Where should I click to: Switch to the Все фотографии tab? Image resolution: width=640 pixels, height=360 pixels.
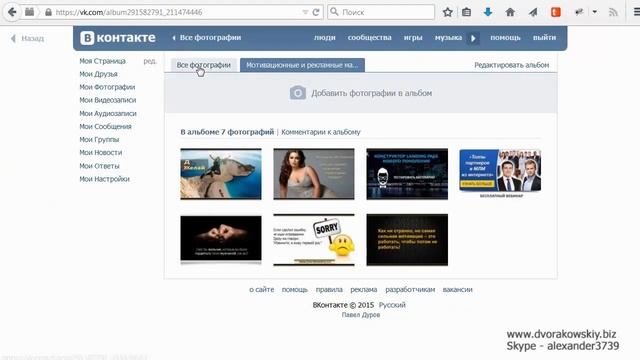click(203, 65)
